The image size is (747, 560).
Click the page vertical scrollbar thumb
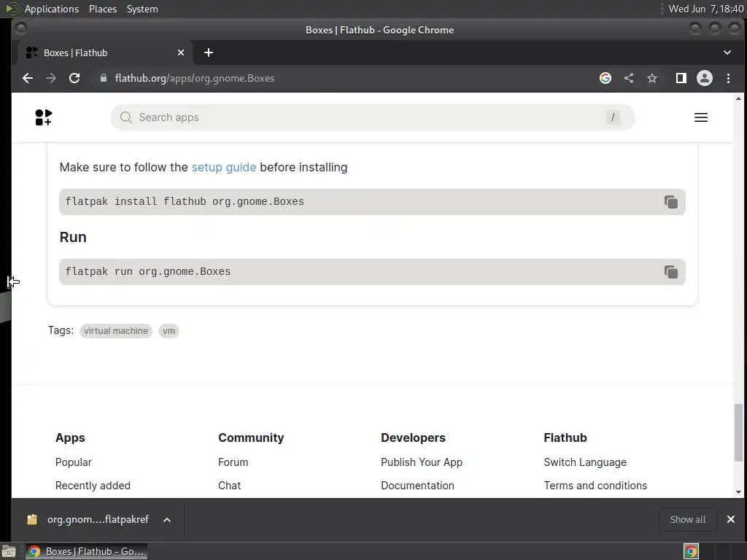[x=738, y=432]
